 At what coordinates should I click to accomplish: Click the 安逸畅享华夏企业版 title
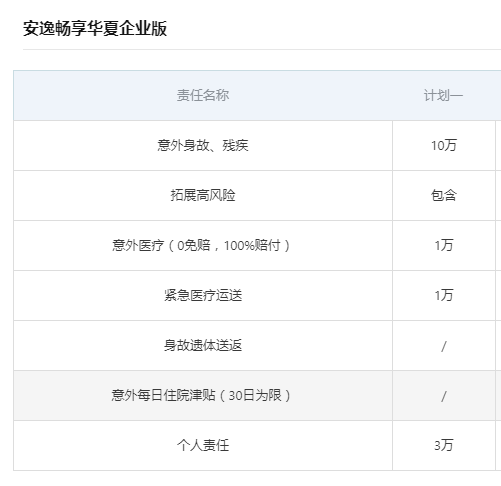(95, 28)
